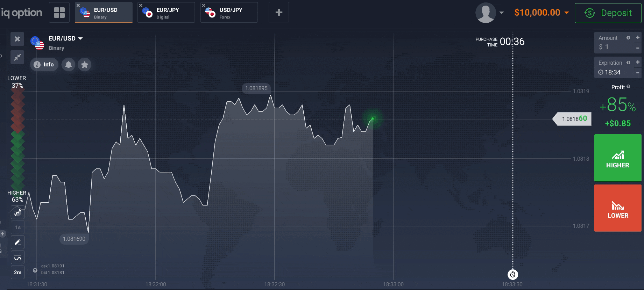Image resolution: width=644 pixels, height=290 pixels.
Task: Click the price alert bell icon
Action: 69,65
